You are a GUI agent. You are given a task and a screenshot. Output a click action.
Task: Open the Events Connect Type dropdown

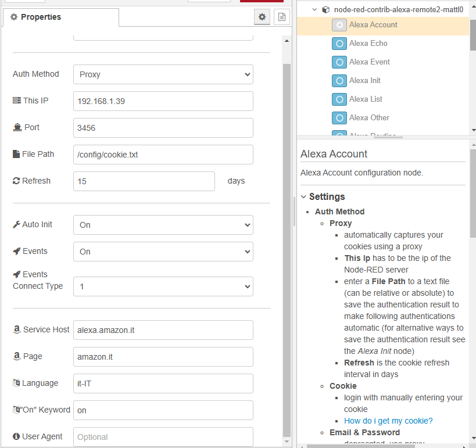[163, 286]
